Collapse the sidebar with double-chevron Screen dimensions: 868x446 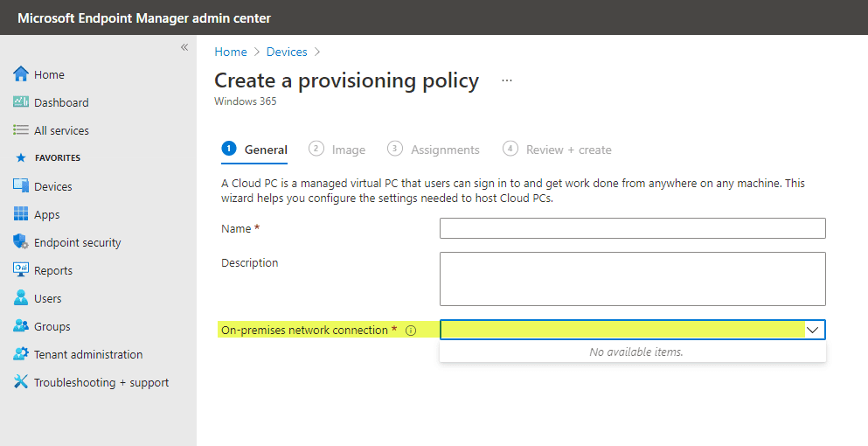[184, 47]
